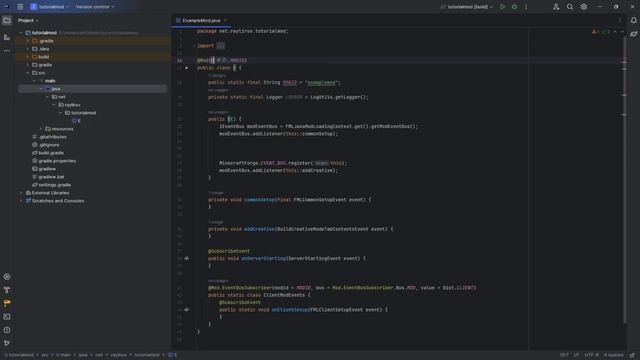Click the "examplemod" string literal
The height and width of the screenshot is (360, 640).
[x=322, y=82]
